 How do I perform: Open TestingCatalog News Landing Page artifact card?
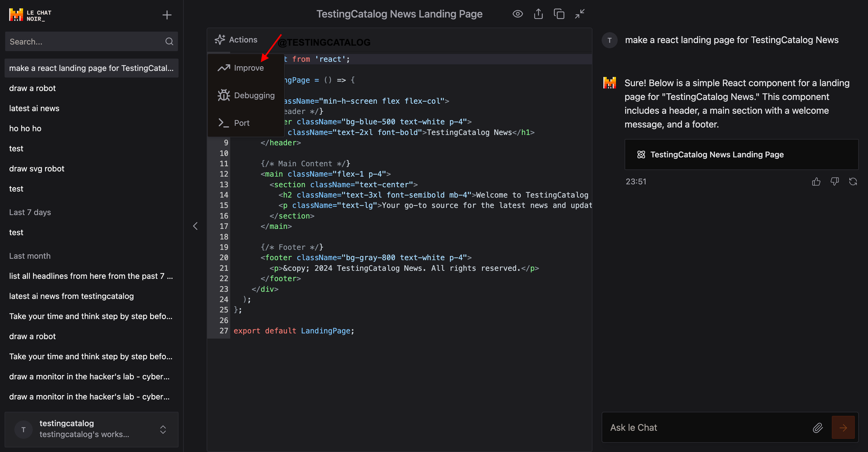(x=741, y=155)
